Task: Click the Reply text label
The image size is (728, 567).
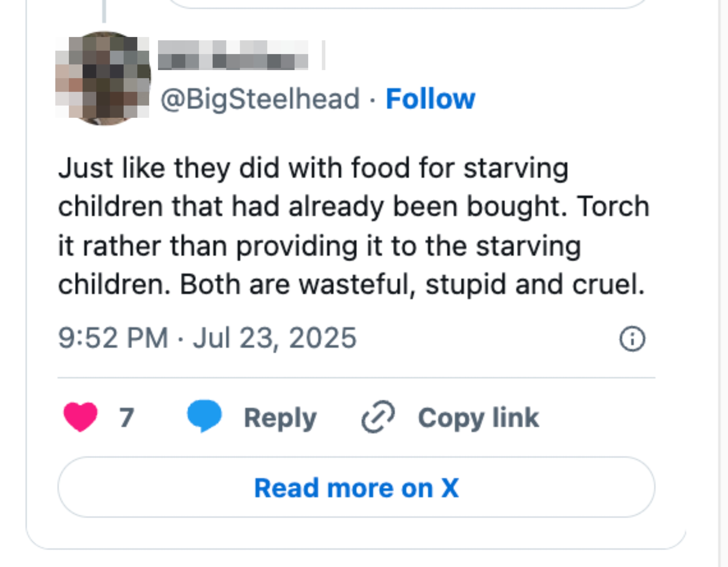Action: click(x=280, y=417)
